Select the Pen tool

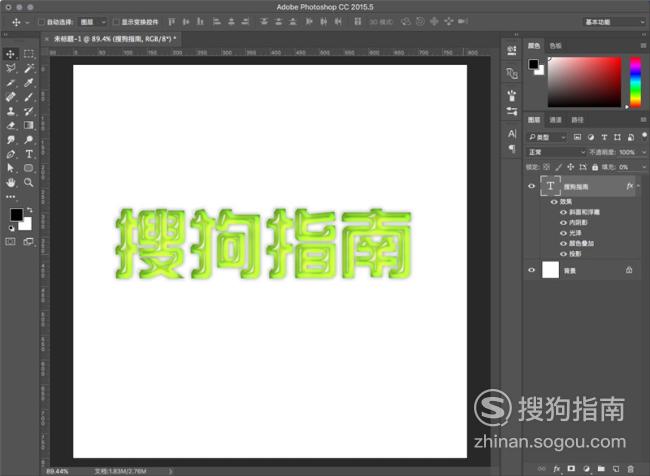click(x=10, y=154)
